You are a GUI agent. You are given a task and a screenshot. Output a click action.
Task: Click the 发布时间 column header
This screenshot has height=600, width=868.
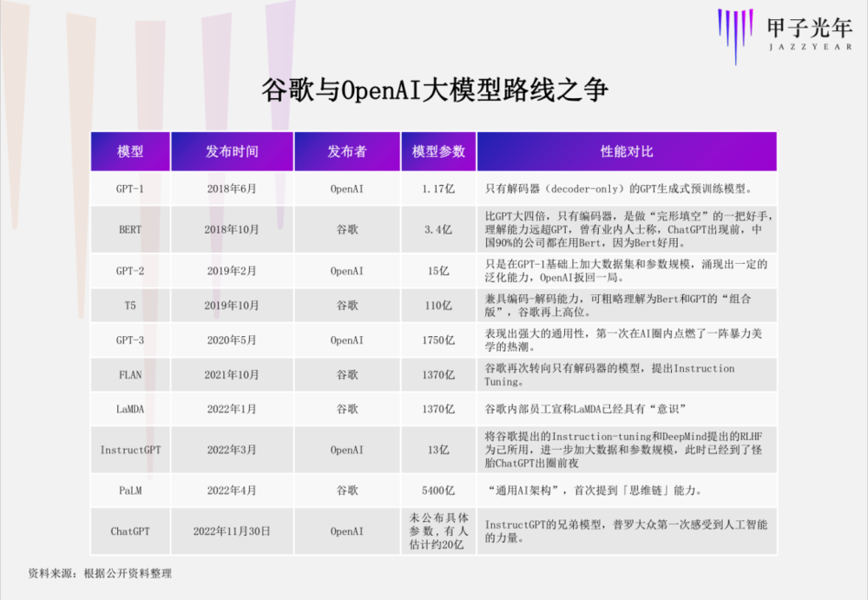[232, 150]
